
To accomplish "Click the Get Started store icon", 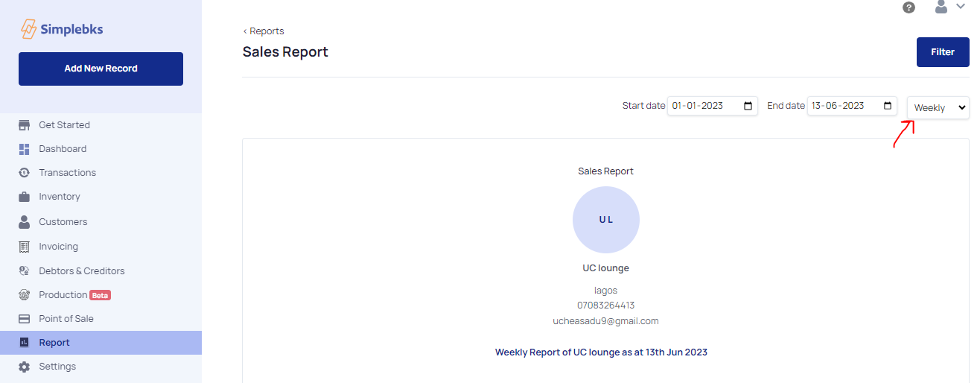I will pyautogui.click(x=25, y=125).
